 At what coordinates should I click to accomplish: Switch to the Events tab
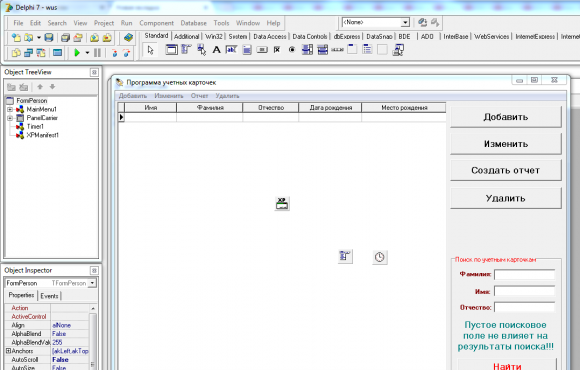(49, 296)
